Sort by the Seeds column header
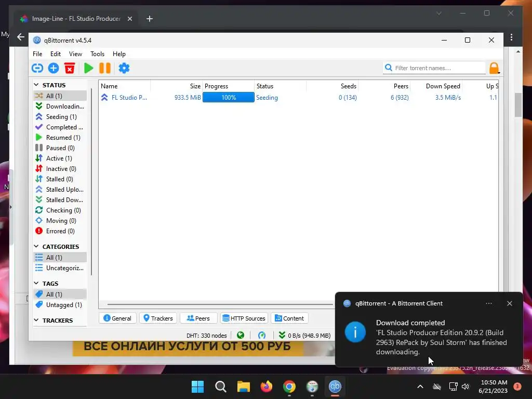This screenshot has height=399, width=532. tap(332, 86)
